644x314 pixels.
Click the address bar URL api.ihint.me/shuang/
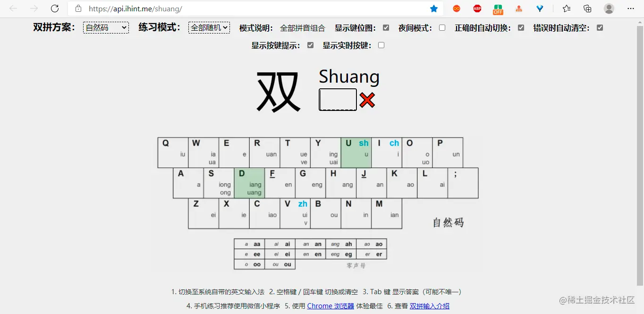click(135, 8)
